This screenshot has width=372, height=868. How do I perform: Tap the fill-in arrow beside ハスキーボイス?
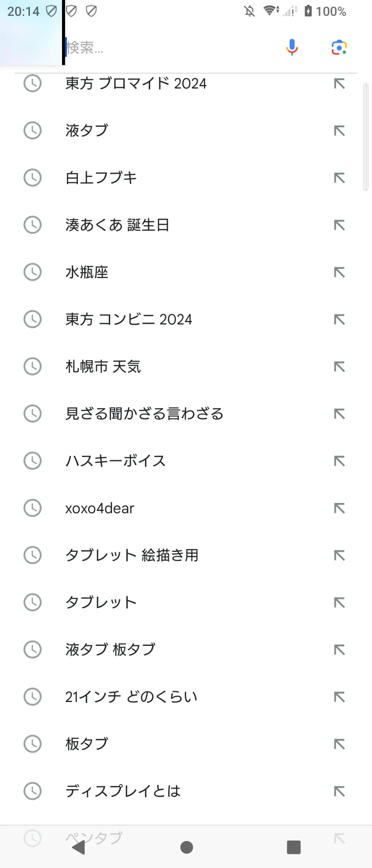339,461
